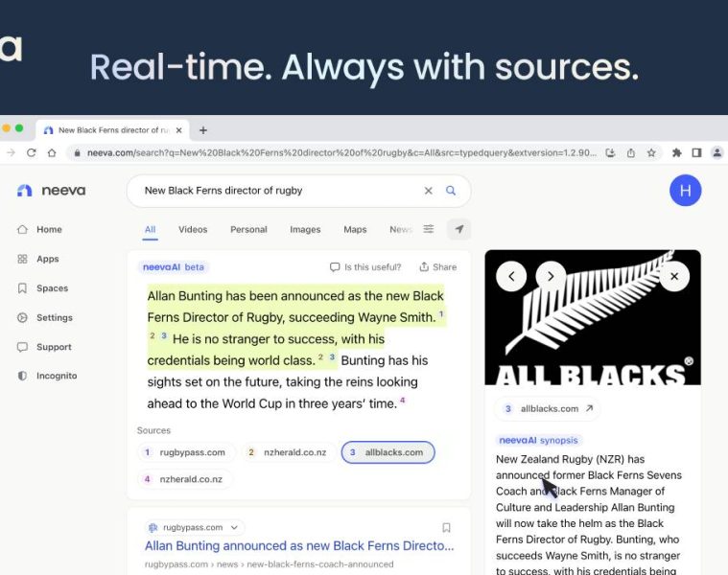The width and height of the screenshot is (728, 575).
Task: Expand rugbypass.com result dropdown
Action: point(234,528)
